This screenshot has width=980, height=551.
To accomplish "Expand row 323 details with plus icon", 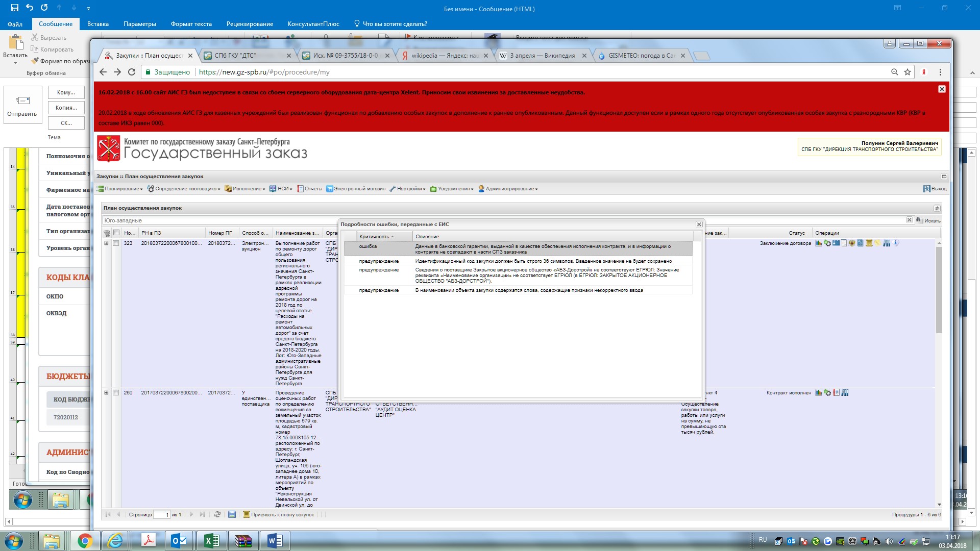I will (106, 243).
